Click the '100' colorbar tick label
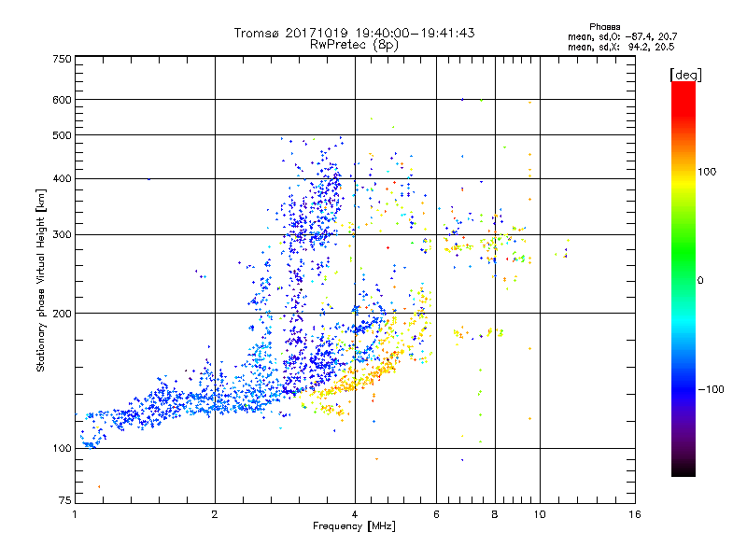747x560 pixels. 707,172
